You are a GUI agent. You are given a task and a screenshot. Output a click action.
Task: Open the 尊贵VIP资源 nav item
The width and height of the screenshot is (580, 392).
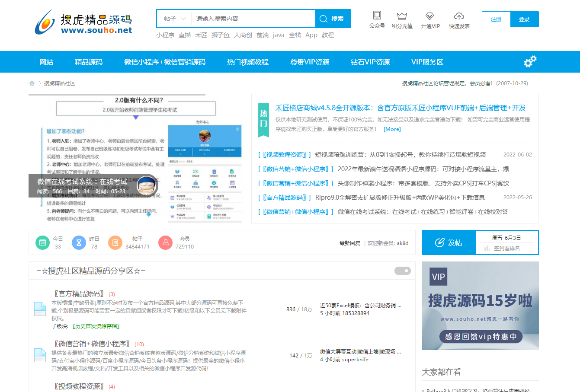click(x=310, y=62)
